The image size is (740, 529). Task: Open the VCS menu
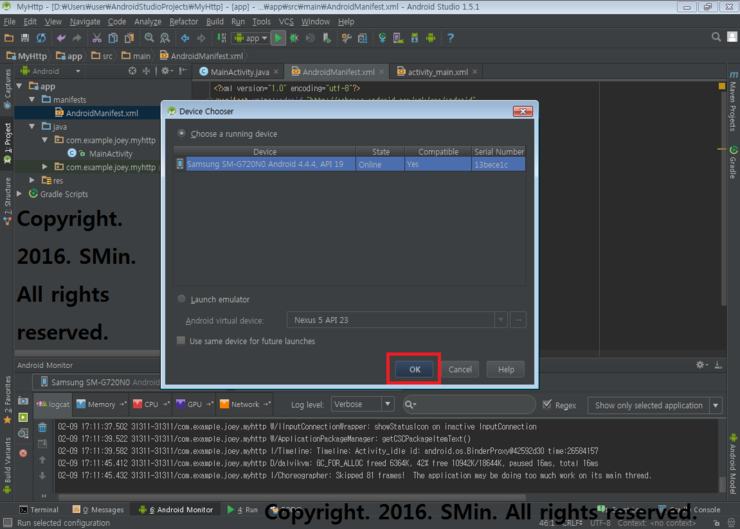coord(286,22)
